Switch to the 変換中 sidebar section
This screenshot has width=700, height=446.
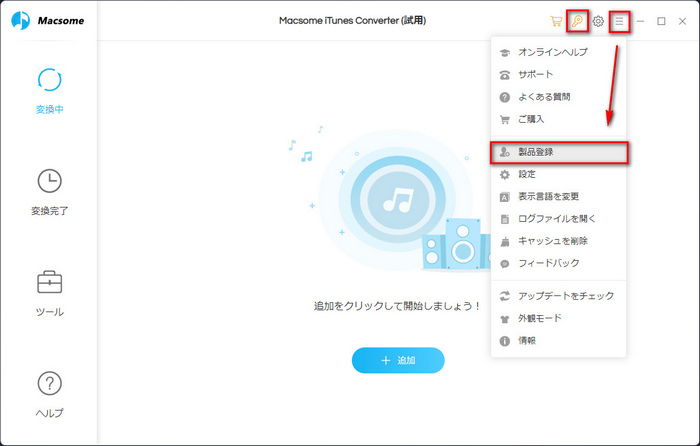pos(50,92)
